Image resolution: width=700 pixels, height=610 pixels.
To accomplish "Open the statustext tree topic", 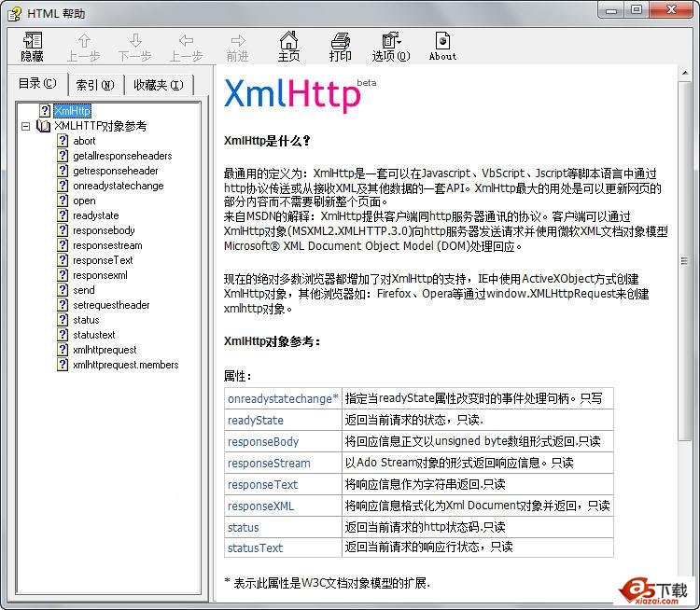I will (94, 335).
